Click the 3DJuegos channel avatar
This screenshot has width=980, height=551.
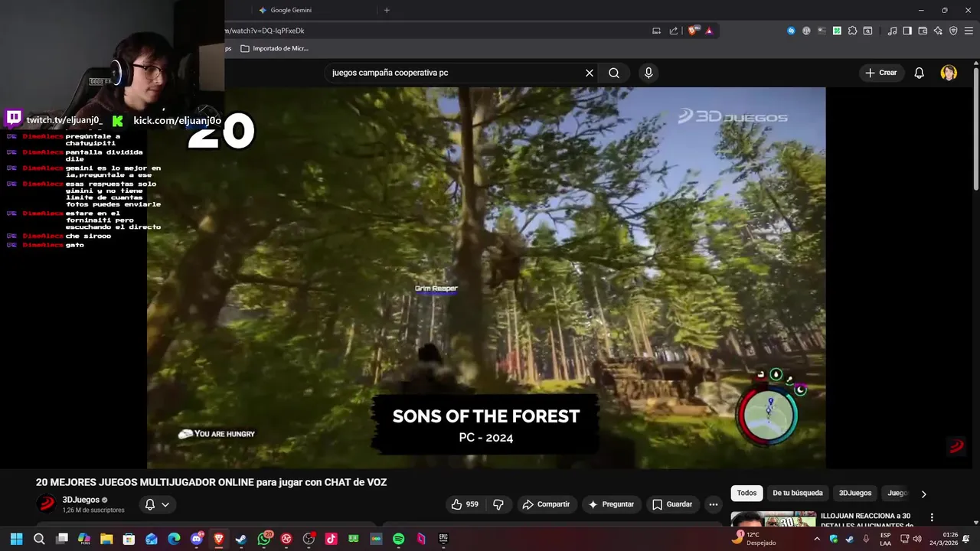[47, 504]
